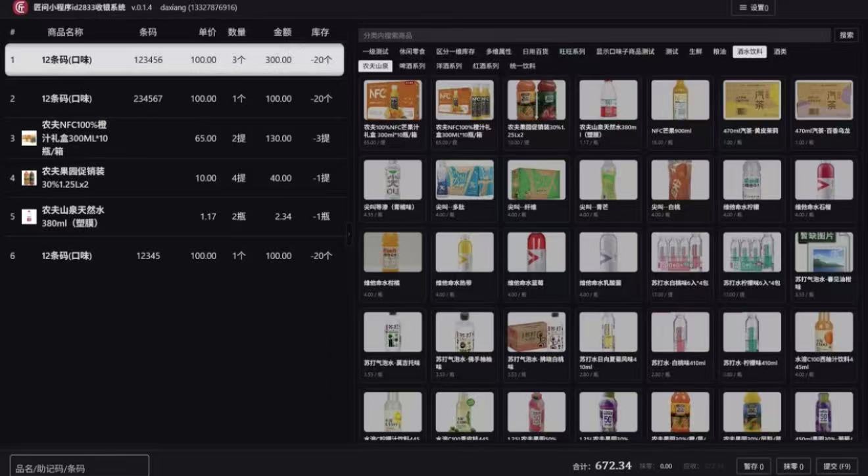The width and height of the screenshot is (868, 476).
Task: Add 470ml汽茶-百香乌龙 product
Action: tap(824, 112)
